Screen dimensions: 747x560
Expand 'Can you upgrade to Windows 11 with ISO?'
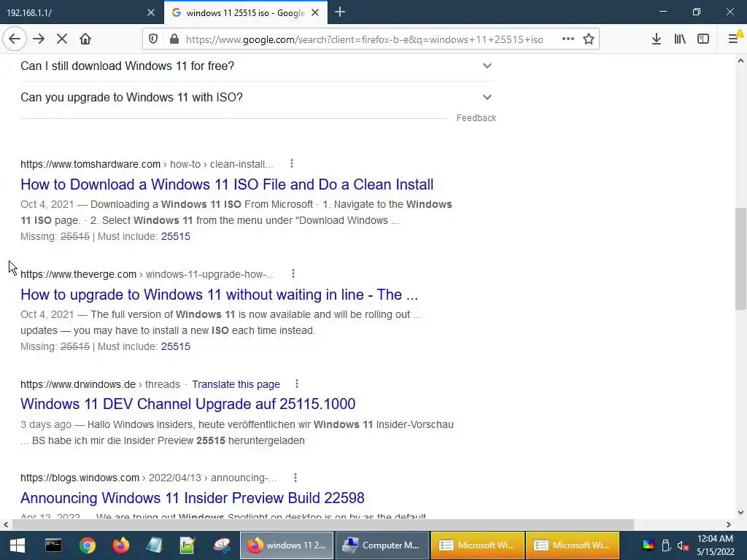click(258, 97)
